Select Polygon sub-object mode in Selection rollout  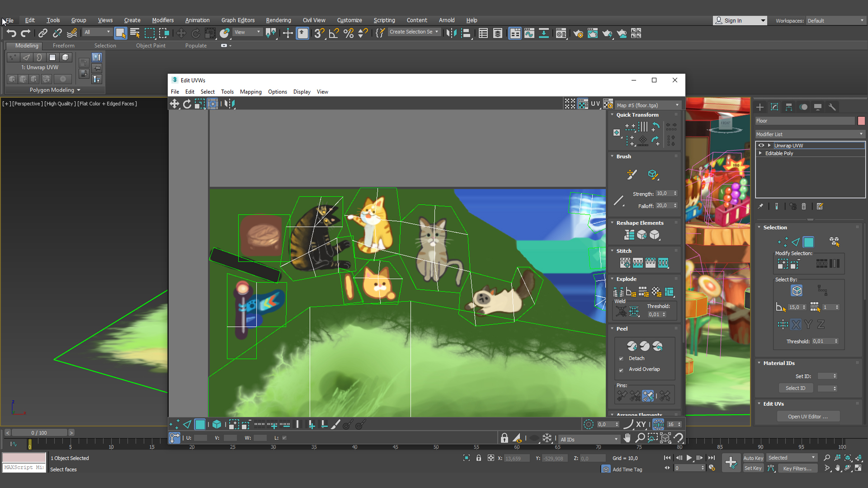tap(809, 242)
